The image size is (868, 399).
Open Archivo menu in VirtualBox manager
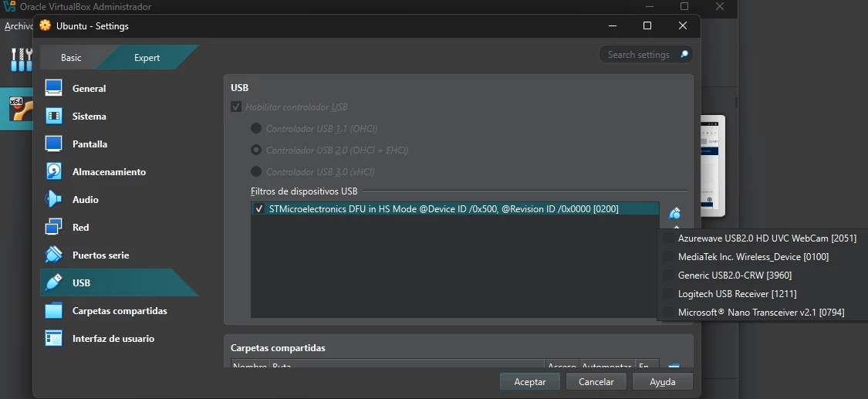[x=19, y=26]
